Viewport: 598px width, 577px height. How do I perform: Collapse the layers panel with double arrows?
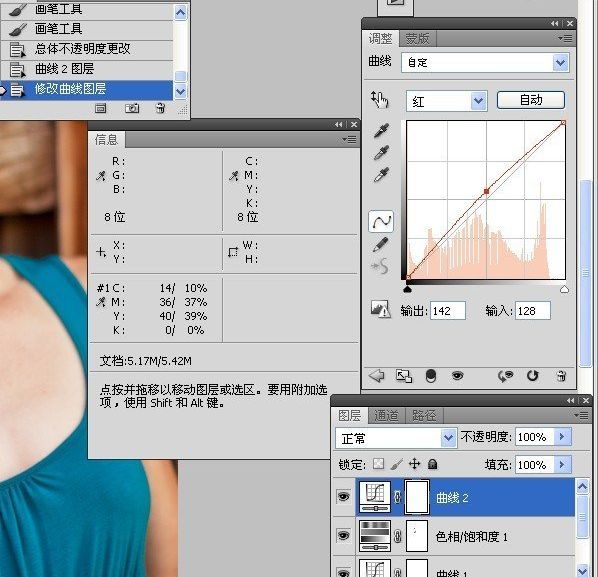point(570,400)
